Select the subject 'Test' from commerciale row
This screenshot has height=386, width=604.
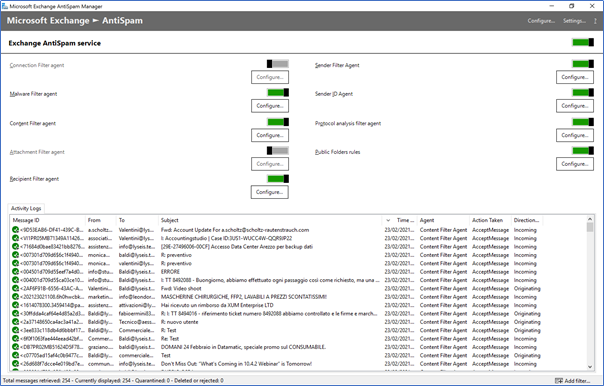[x=166, y=356]
